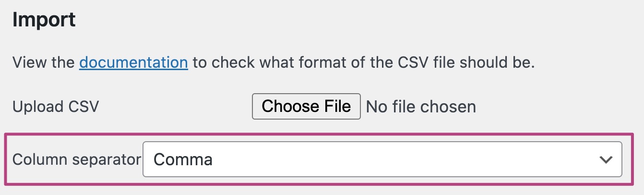Open the Column separator dropdown
This screenshot has height=195, width=644.
coord(382,159)
